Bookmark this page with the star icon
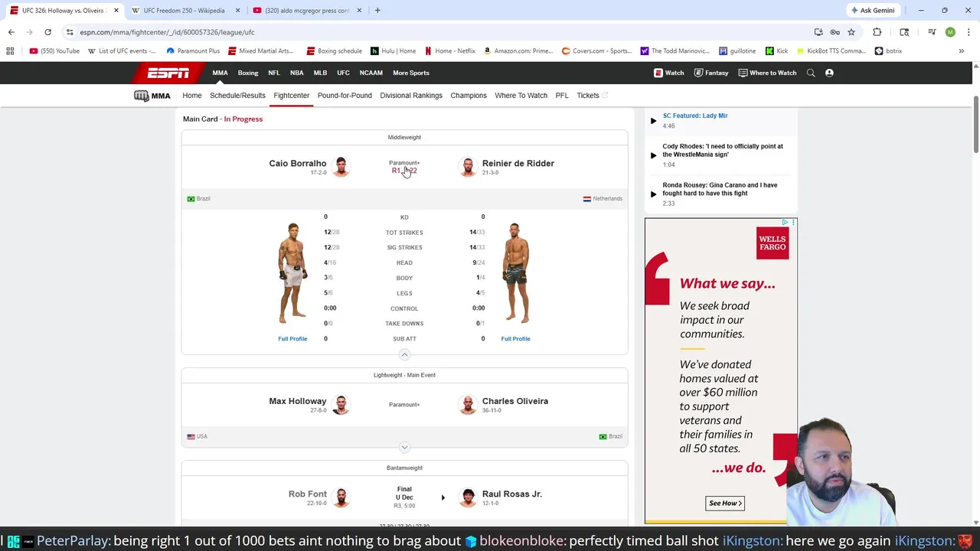This screenshot has height=551, width=980. click(x=851, y=32)
